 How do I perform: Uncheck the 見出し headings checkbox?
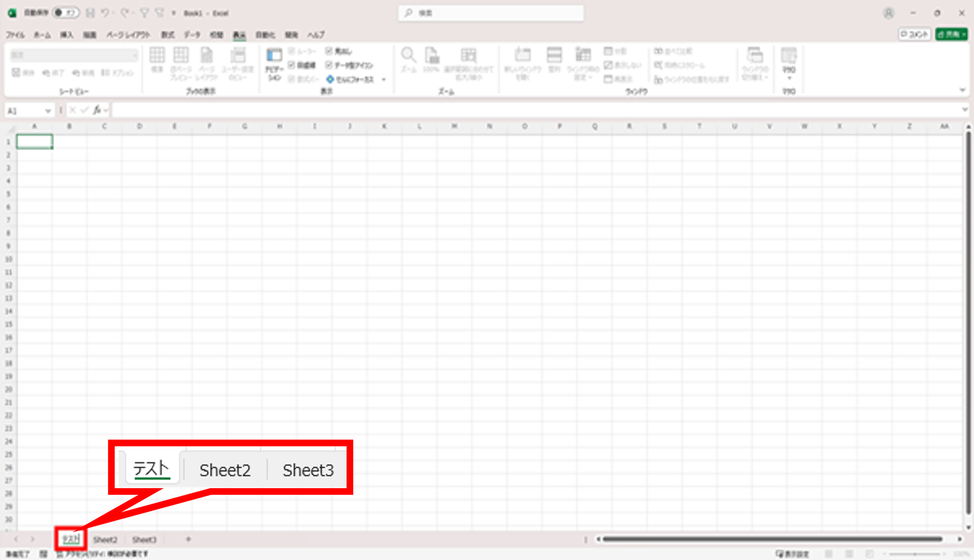coord(329,51)
